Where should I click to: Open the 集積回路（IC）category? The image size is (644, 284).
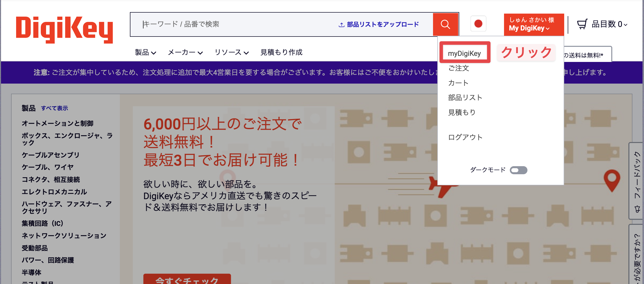click(x=42, y=223)
